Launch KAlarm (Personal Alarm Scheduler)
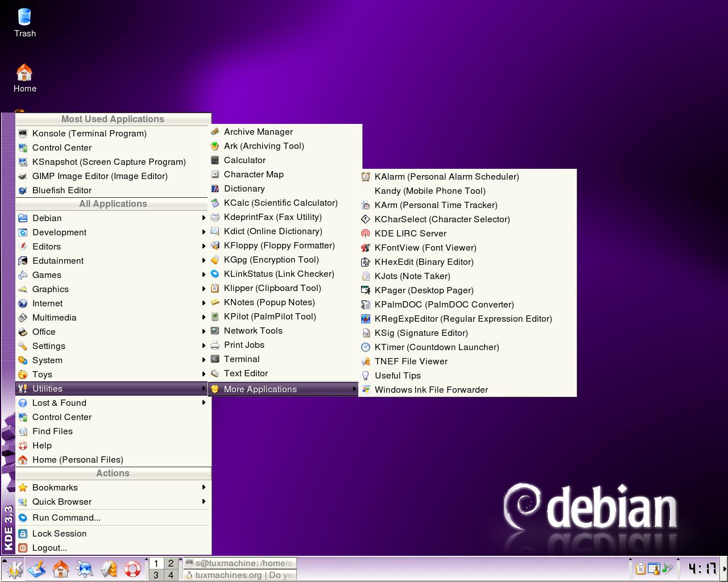728x582 pixels. click(x=468, y=177)
